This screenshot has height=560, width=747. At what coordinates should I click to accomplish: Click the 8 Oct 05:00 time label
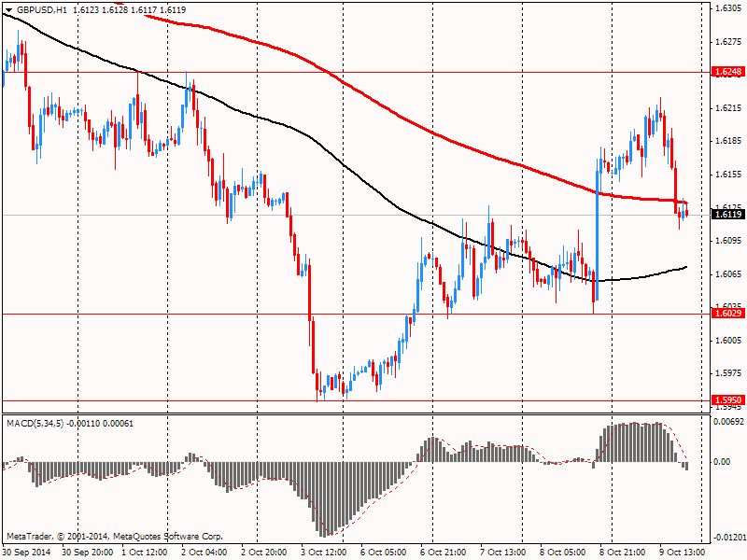click(x=563, y=553)
